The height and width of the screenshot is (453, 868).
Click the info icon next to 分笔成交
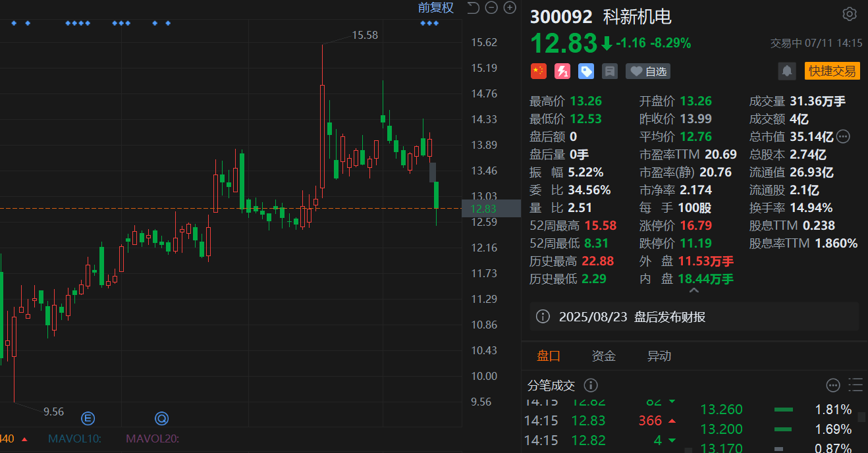pyautogui.click(x=591, y=385)
